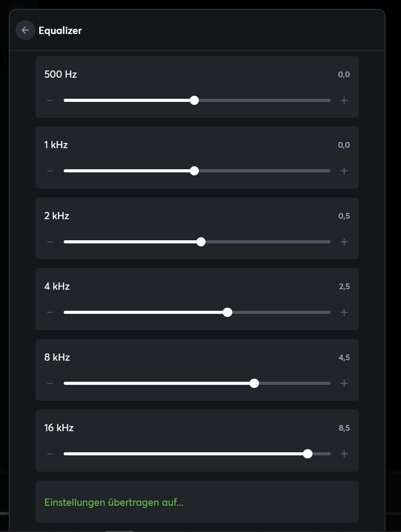Image resolution: width=401 pixels, height=532 pixels.
Task: Click the 8 kHz slider handle
Action: pos(254,383)
